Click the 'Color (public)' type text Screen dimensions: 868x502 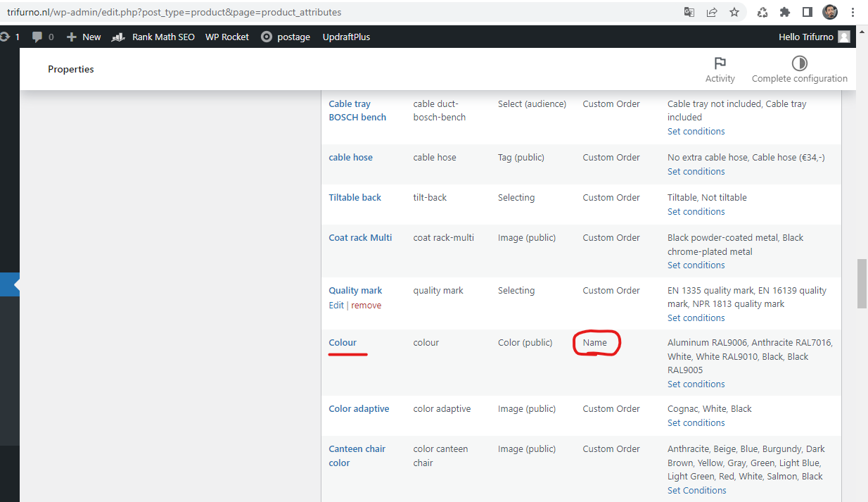point(525,343)
